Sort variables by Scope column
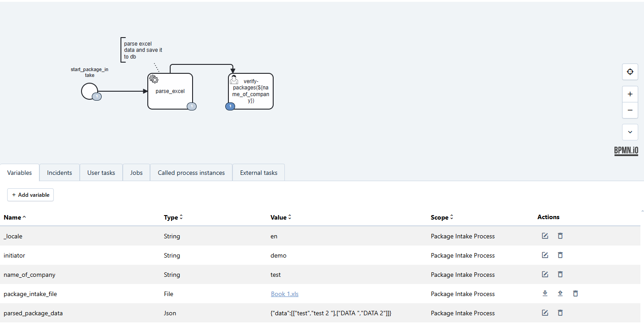The width and height of the screenshot is (644, 326). coord(441,217)
